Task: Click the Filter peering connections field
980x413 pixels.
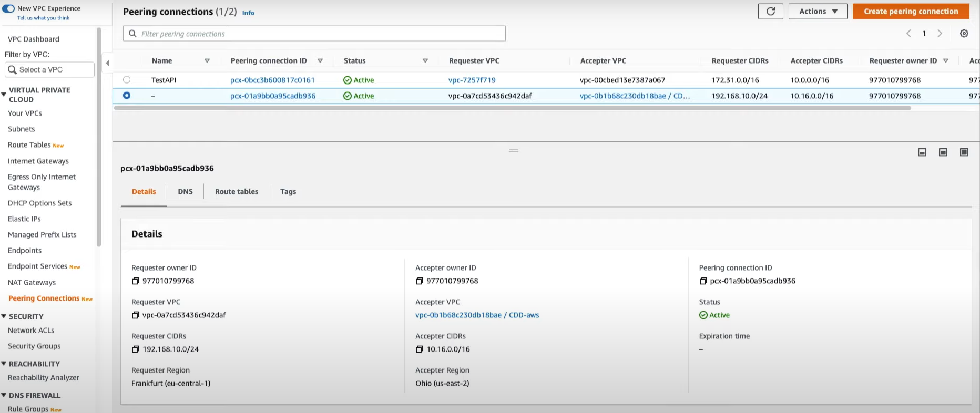Action: (x=314, y=34)
